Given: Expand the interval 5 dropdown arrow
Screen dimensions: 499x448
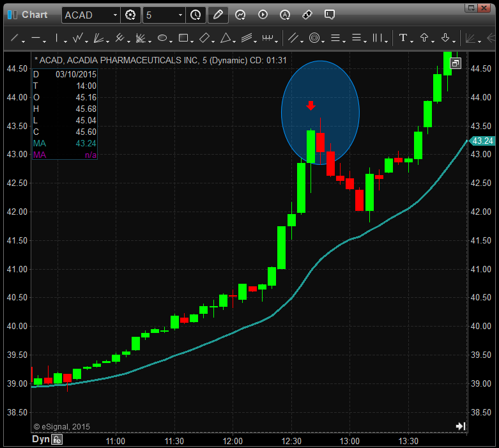Looking at the screenshot, I should pyautogui.click(x=180, y=15).
